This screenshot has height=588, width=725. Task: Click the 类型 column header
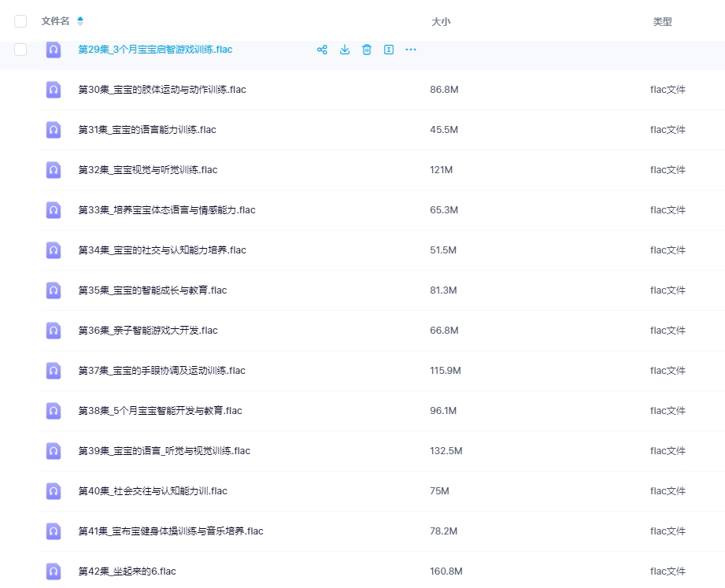click(x=662, y=22)
